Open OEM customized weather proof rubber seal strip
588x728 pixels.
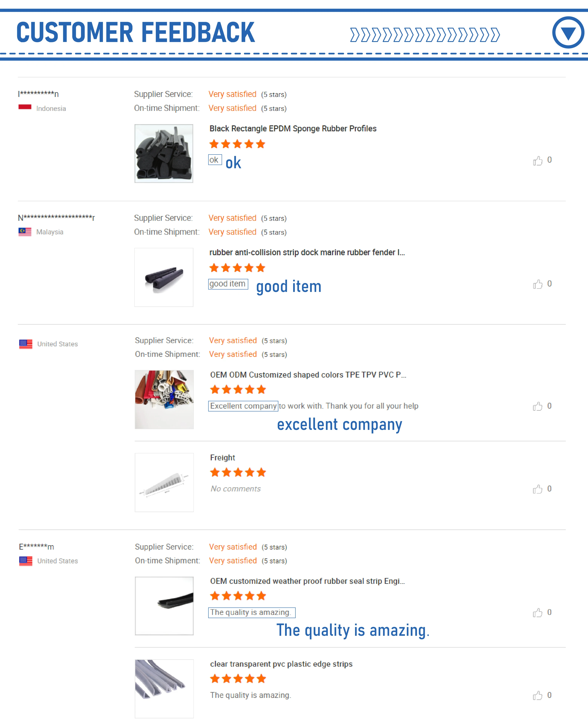pos(307,581)
